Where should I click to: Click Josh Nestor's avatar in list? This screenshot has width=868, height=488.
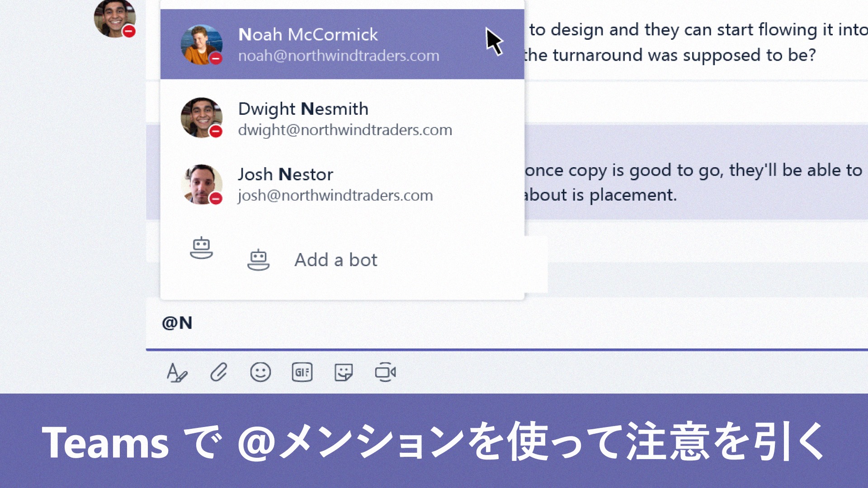click(202, 184)
